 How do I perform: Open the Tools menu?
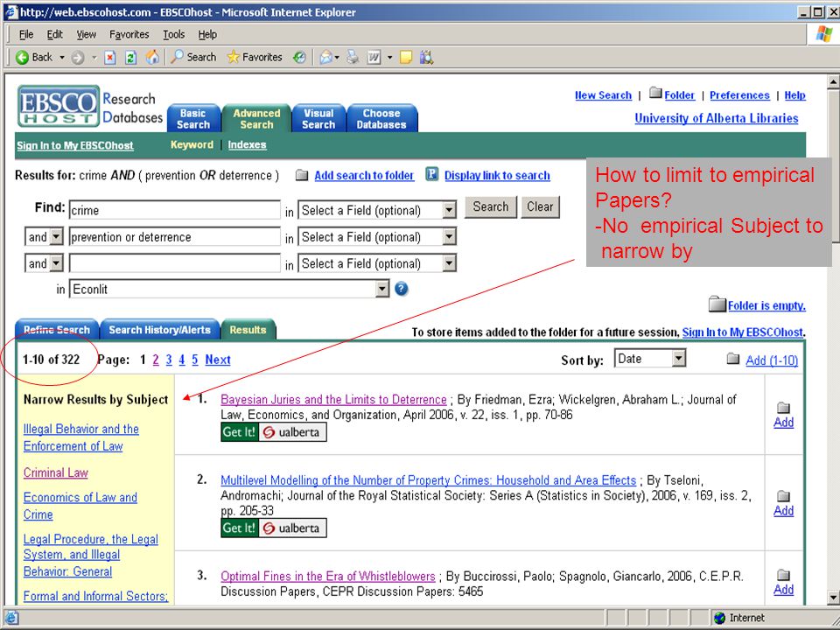pos(174,35)
